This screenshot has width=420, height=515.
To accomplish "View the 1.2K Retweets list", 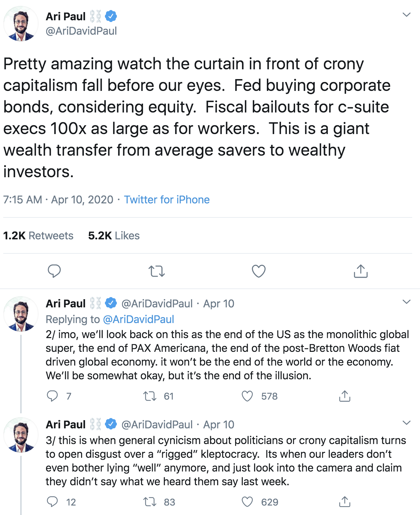I will [x=38, y=235].
